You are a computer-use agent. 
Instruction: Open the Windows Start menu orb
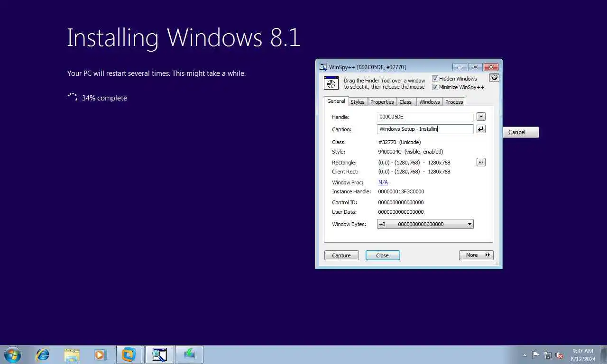13,355
